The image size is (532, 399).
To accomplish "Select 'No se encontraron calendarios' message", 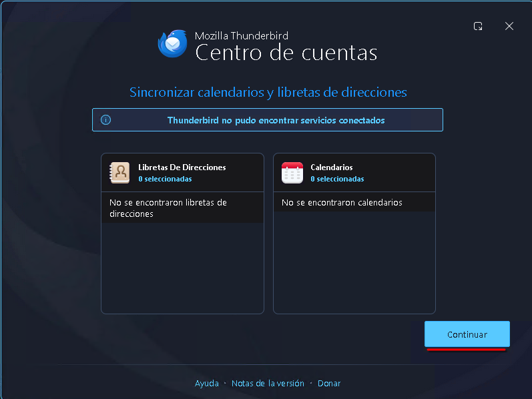I will click(342, 202).
